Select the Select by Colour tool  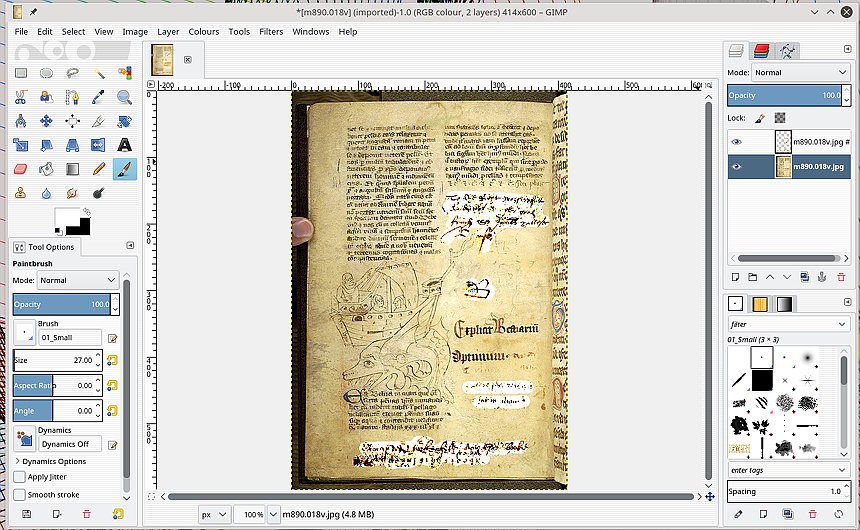tap(125, 73)
